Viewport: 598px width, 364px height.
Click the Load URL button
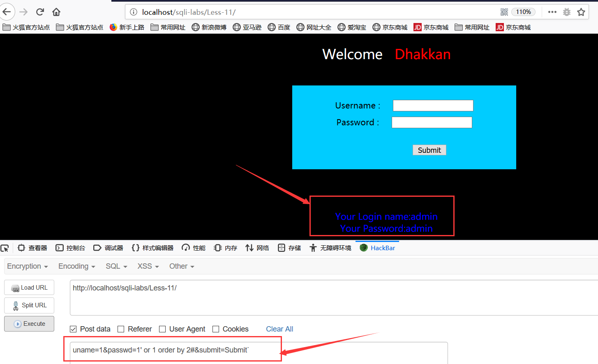click(29, 288)
